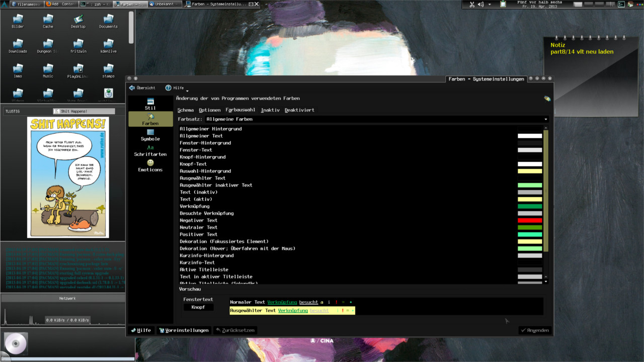Switch to the filenamesearch task
The height and width of the screenshot is (362, 644).
click(27, 4)
